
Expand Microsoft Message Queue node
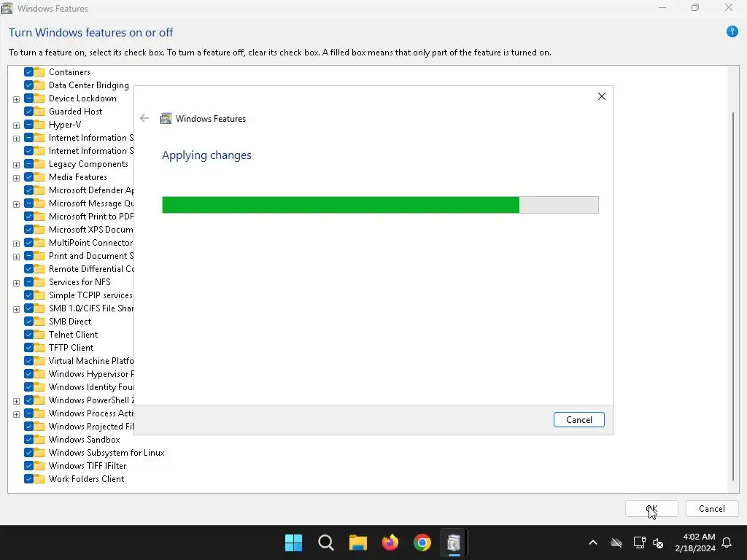coord(16,204)
